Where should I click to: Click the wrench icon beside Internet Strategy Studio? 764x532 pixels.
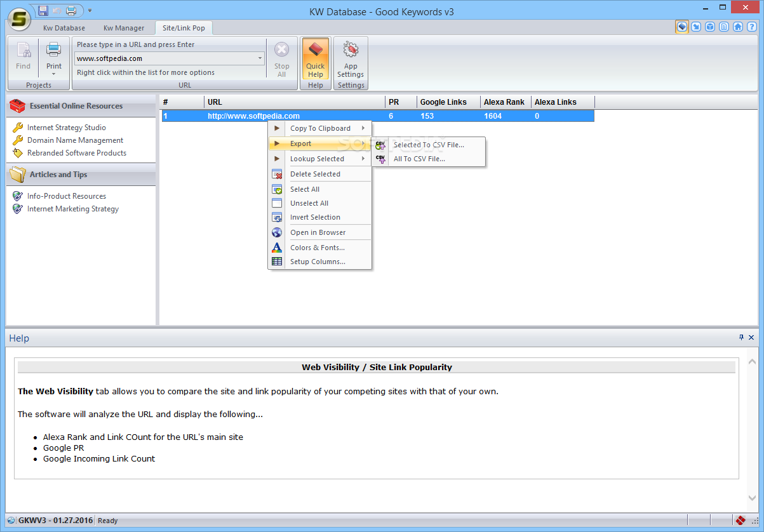[x=18, y=128]
